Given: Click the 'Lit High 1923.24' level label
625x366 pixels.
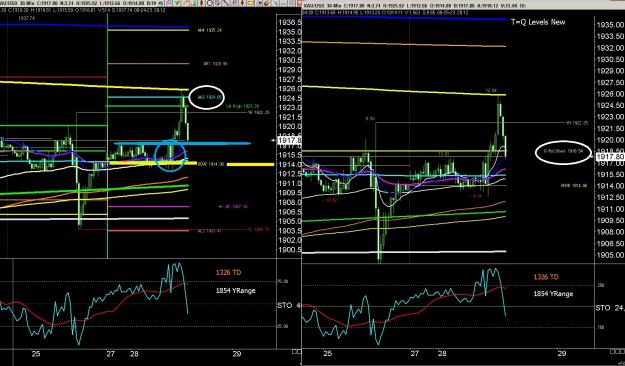Looking at the screenshot, I should point(242,106).
